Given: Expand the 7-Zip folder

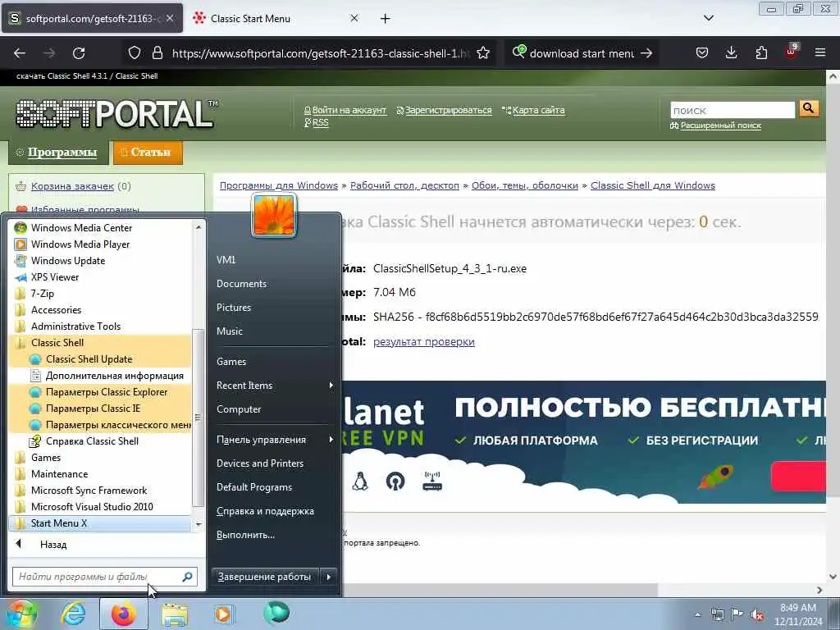Looking at the screenshot, I should coord(100,294).
